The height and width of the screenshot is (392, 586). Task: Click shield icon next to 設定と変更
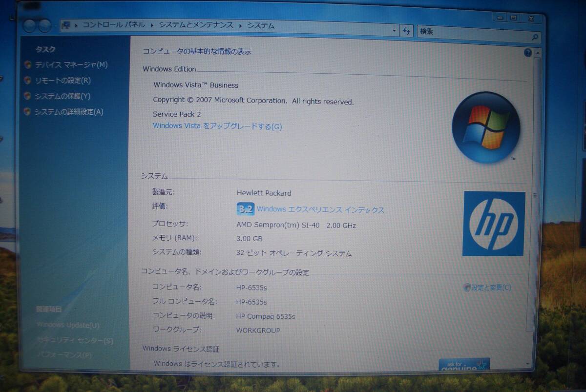coord(467,288)
